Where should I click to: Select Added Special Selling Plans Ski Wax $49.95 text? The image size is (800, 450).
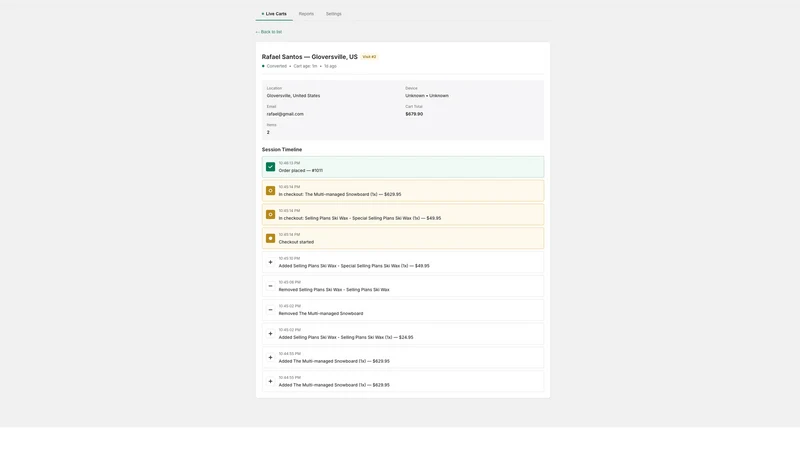point(354,266)
